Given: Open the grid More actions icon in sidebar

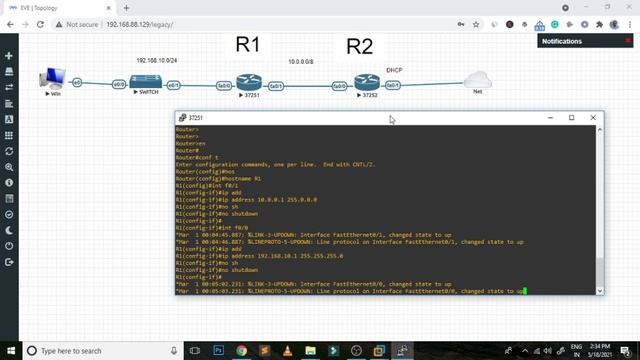Looking at the screenshot, I should click(9, 135).
